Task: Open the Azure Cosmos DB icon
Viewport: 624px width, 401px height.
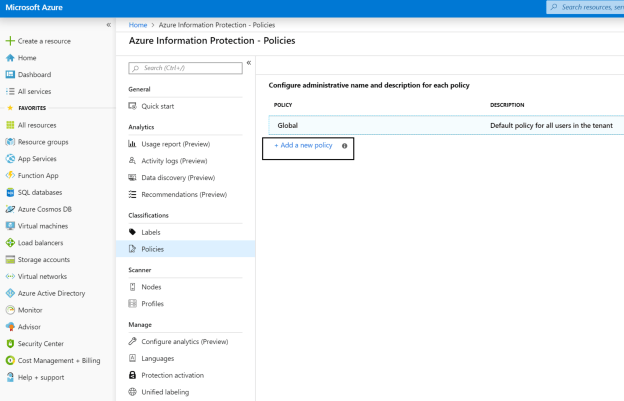Action: (x=10, y=209)
